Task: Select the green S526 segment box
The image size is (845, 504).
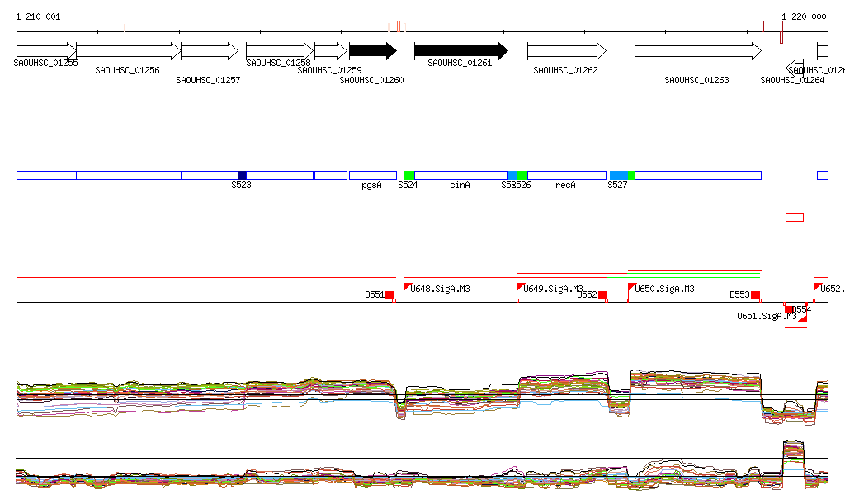Action: [x=522, y=175]
